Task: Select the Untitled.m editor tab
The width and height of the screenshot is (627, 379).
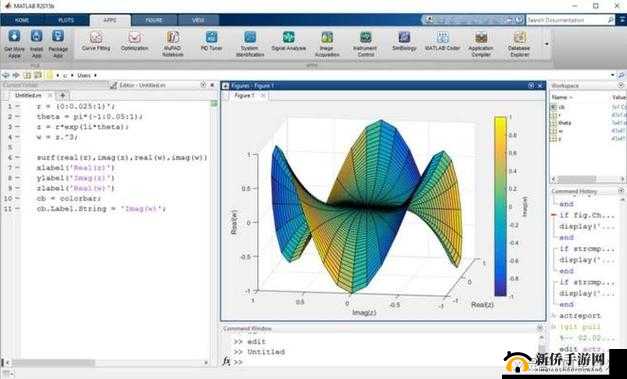Action: click(28, 96)
